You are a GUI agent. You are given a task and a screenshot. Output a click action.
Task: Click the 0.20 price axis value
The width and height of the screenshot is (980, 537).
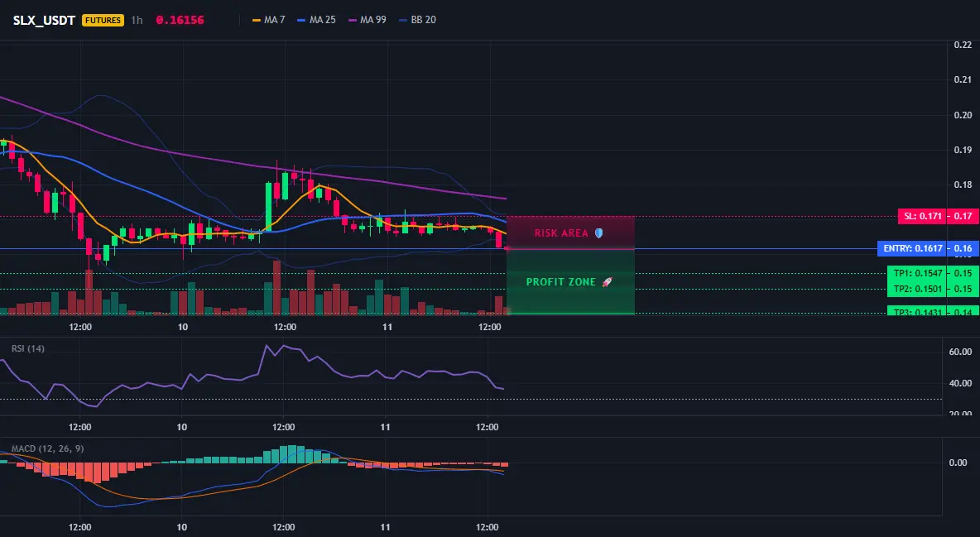(x=963, y=115)
